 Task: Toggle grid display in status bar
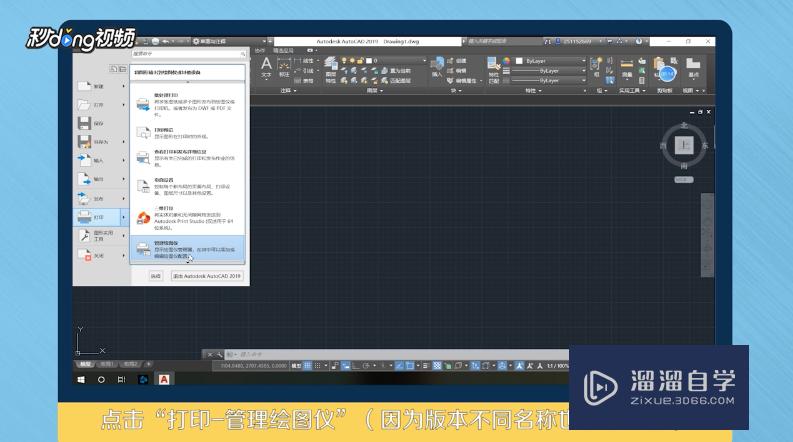point(307,366)
